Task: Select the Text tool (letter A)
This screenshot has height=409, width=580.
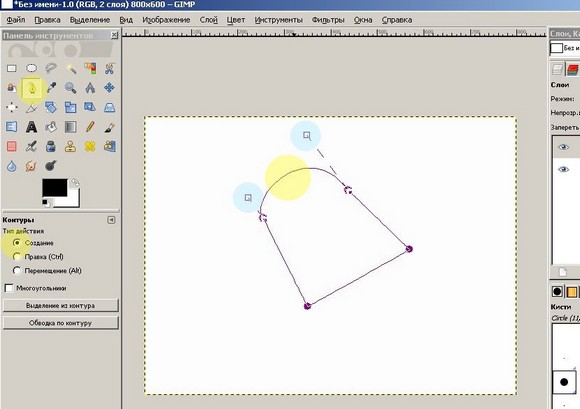Action: (31, 127)
